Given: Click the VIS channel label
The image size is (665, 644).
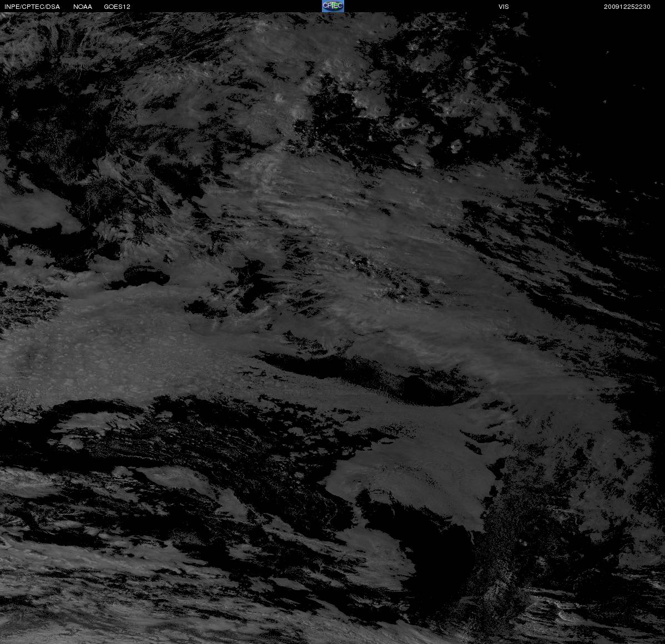Looking at the screenshot, I should [x=504, y=7].
